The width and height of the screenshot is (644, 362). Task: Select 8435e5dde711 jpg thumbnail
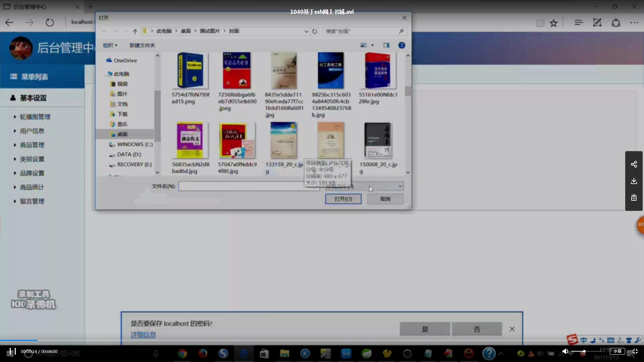point(284,70)
